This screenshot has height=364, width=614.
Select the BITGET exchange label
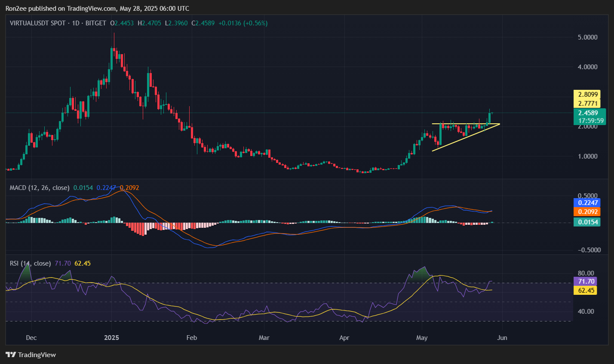[95, 24]
